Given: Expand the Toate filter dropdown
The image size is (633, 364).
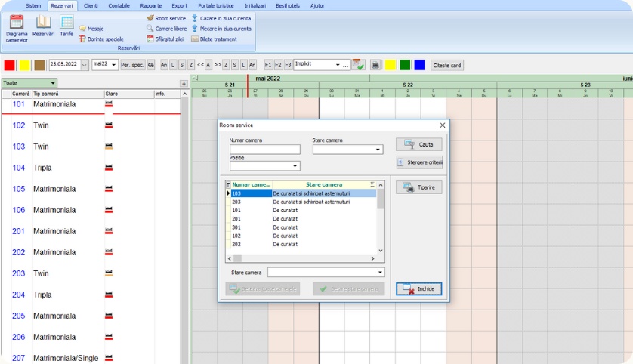Looking at the screenshot, I should [x=53, y=83].
